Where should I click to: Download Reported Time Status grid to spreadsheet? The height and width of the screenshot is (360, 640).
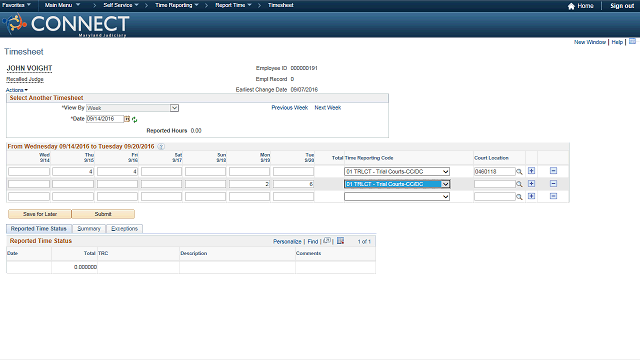[x=340, y=241]
